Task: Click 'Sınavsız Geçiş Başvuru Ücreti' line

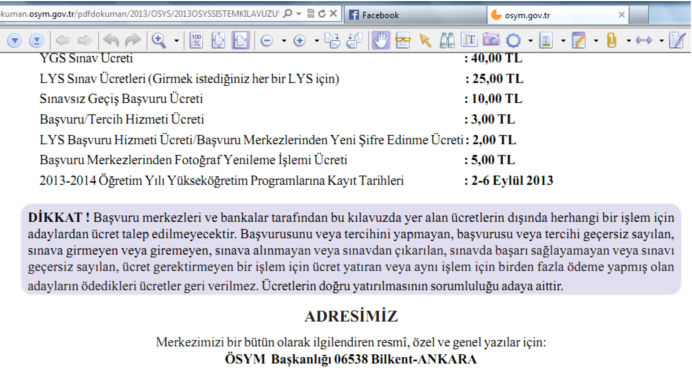Action: [121, 99]
